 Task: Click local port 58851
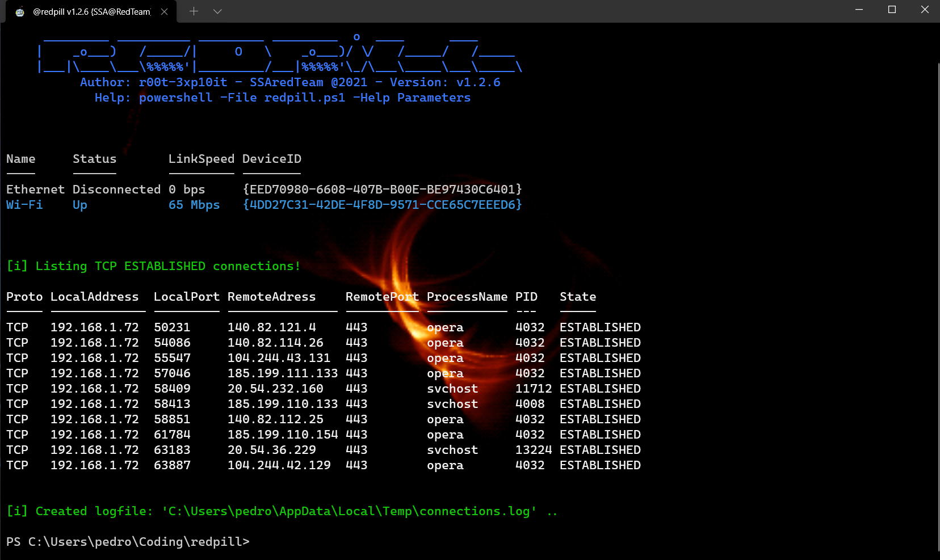tap(172, 419)
